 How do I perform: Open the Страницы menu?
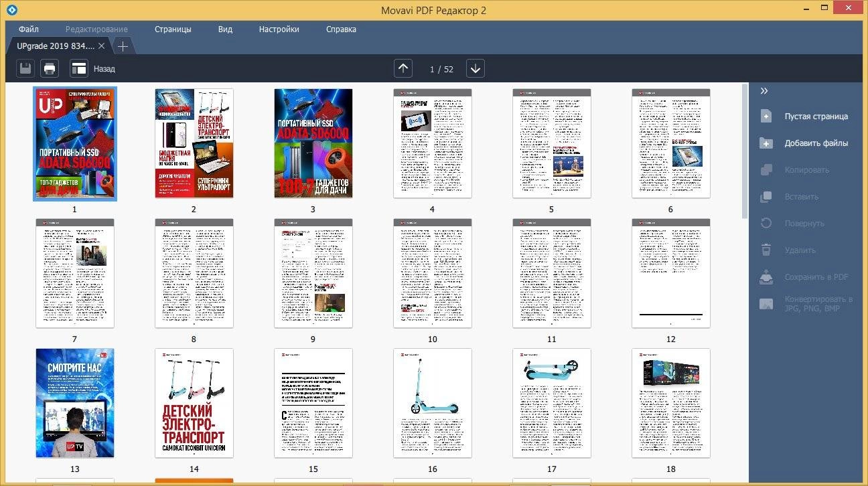[173, 29]
